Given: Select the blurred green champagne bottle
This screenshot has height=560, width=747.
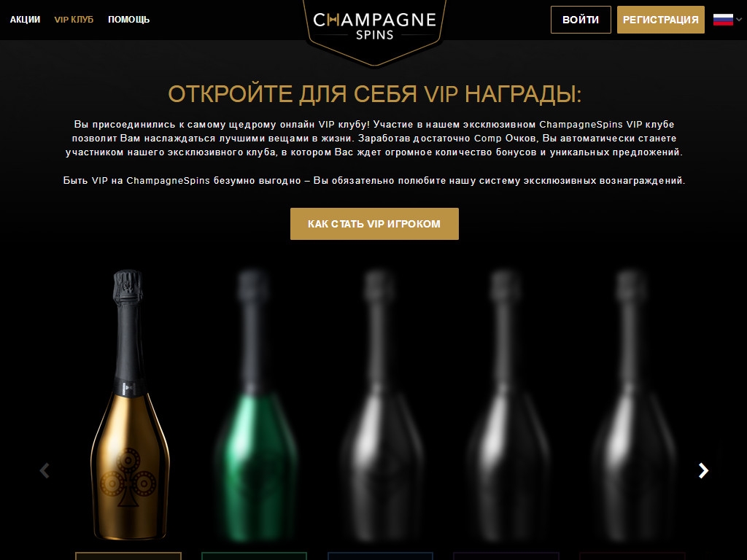Looking at the screenshot, I should (255, 405).
